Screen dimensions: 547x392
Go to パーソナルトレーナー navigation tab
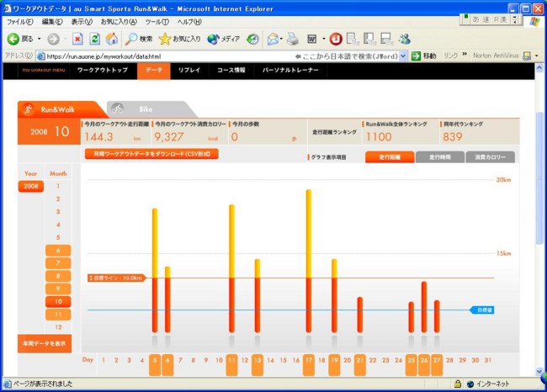point(290,70)
